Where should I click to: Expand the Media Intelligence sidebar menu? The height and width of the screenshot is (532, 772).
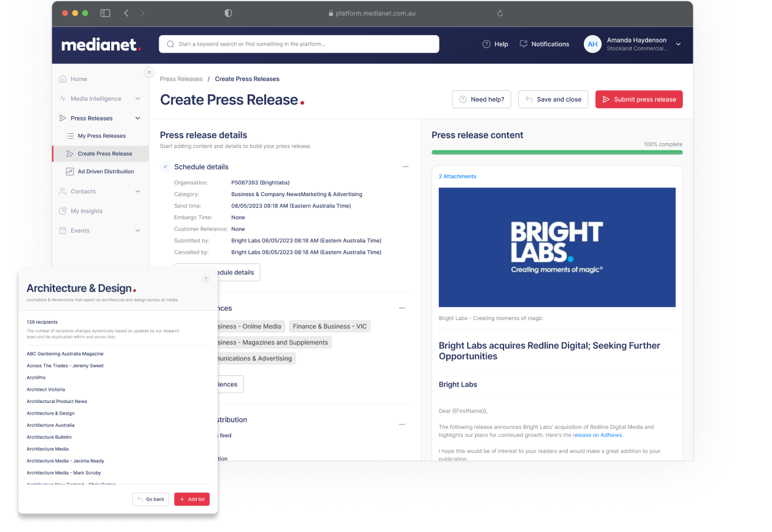coord(138,99)
